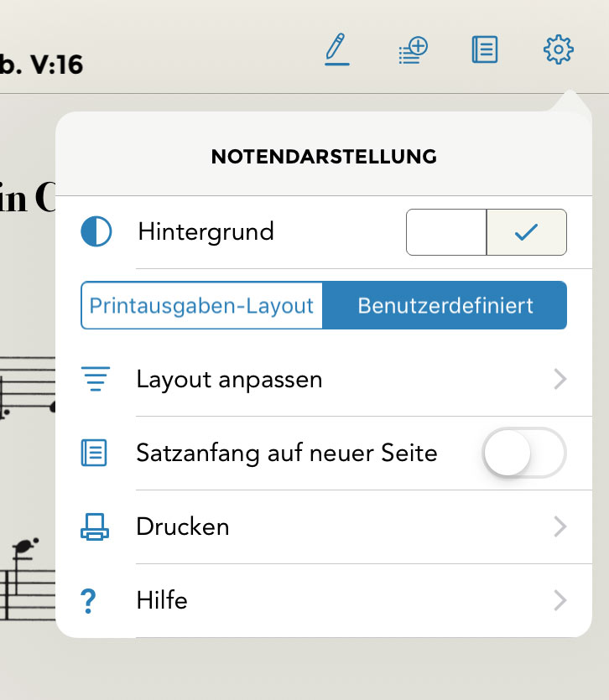Click the question mark Hilfe icon
The height and width of the screenshot is (700, 609).
click(x=90, y=601)
